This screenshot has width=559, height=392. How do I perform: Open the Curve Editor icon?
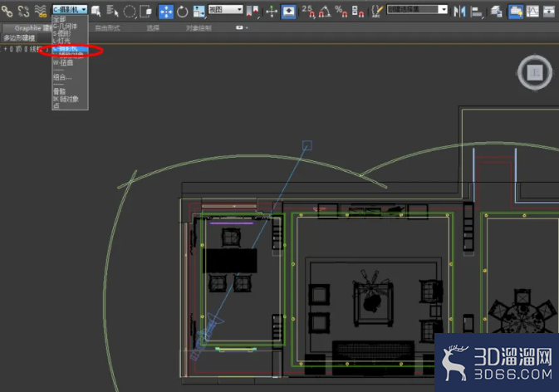532,12
